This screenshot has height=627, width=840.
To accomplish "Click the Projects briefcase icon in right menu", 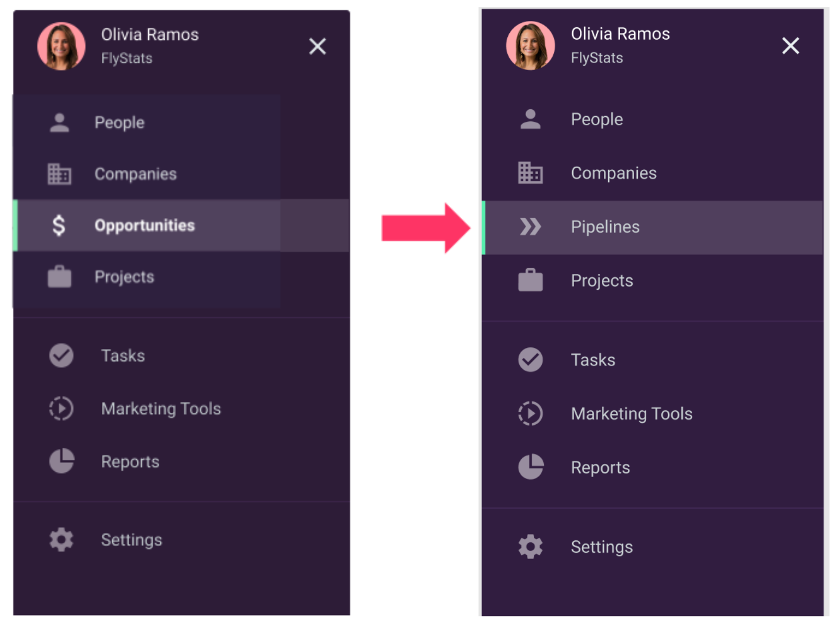I will 530,280.
